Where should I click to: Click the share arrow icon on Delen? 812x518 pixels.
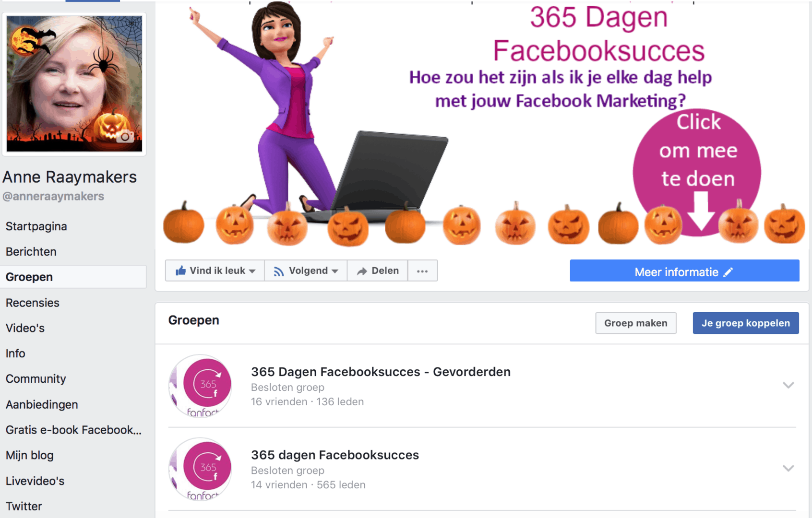click(362, 271)
